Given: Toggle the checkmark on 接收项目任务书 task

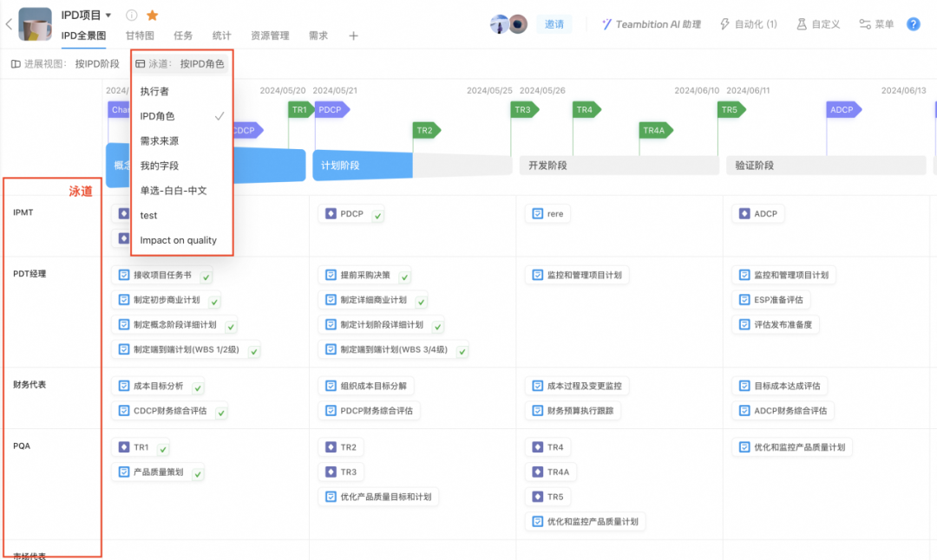Looking at the screenshot, I should click(206, 277).
